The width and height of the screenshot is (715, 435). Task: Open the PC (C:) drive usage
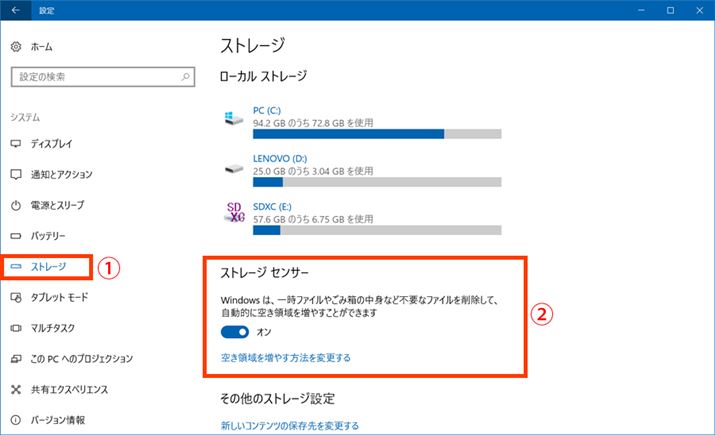tap(265, 113)
